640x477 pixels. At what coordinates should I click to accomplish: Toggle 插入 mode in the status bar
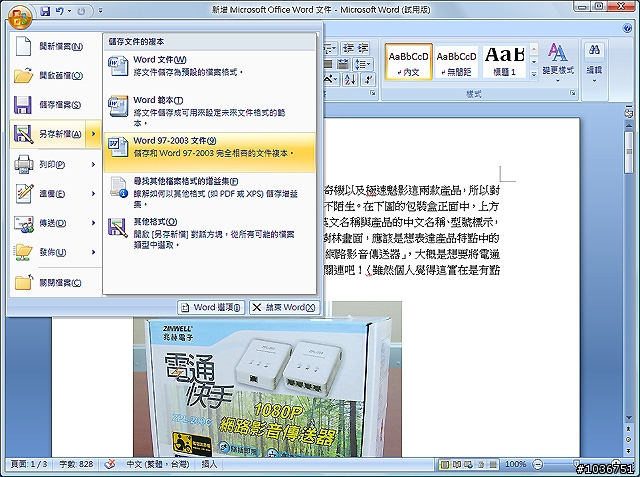(209, 464)
